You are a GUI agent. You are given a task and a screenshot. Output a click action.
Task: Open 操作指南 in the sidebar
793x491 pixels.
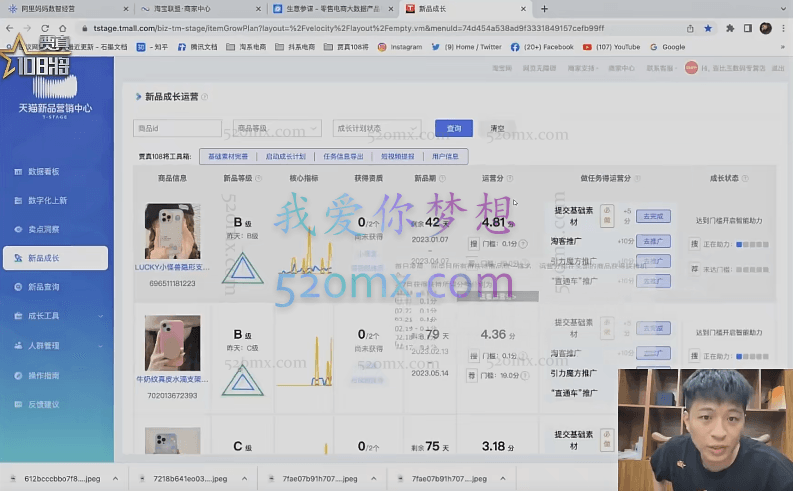43,374
